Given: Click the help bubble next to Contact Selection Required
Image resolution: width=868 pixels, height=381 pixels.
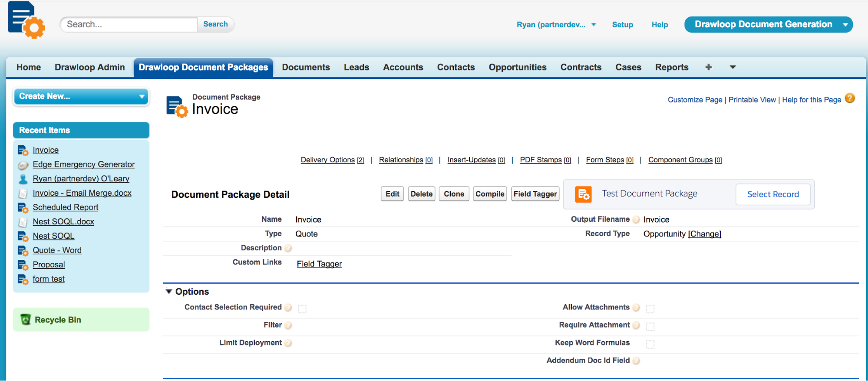Looking at the screenshot, I should pyautogui.click(x=288, y=308).
